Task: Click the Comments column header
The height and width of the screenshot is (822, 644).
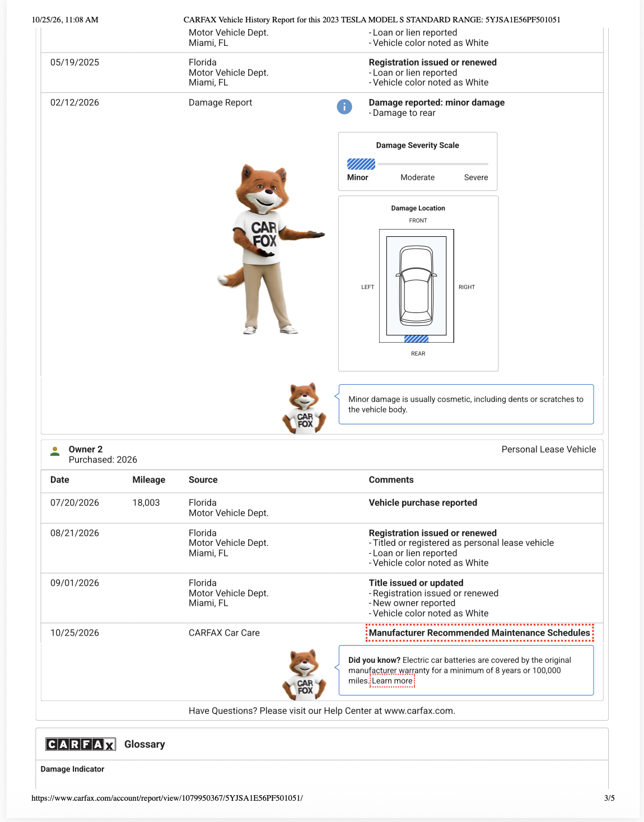Action: click(x=391, y=480)
